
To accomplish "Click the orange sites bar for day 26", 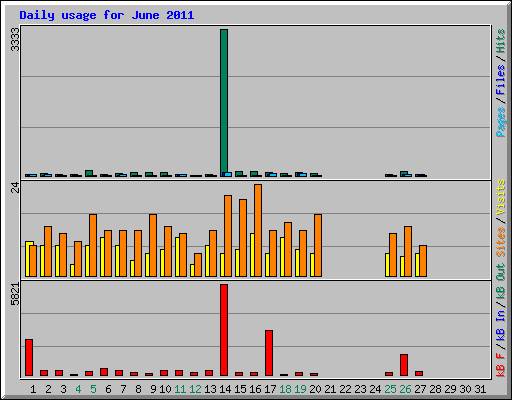I will pos(408,251).
